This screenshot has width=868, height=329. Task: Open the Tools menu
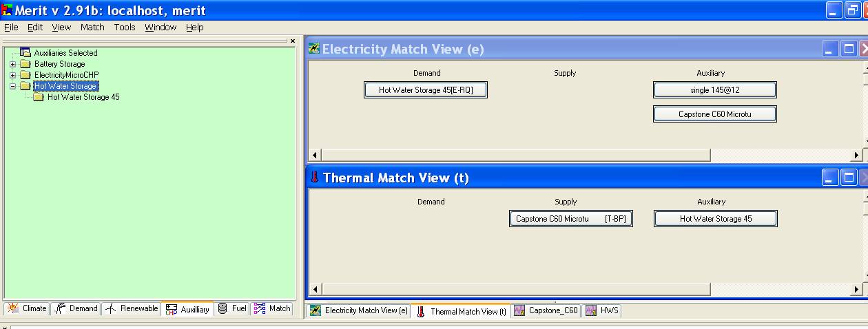coord(125,28)
